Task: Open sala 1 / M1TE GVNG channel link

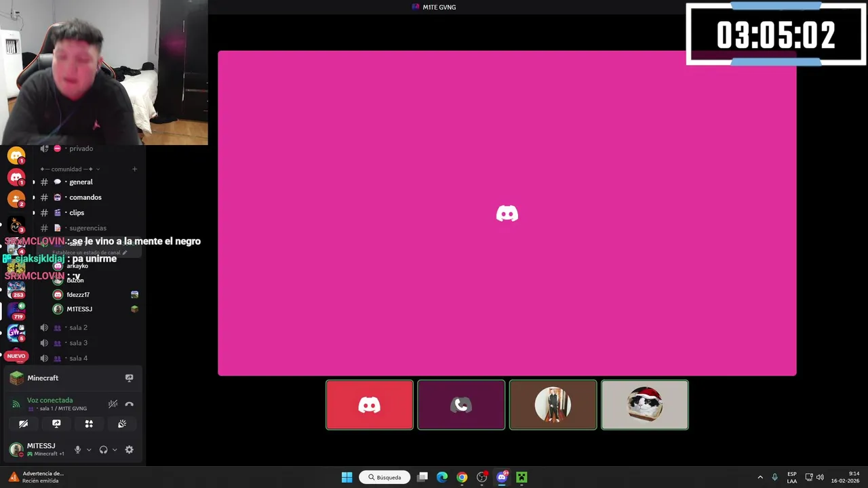Action: pos(57,409)
